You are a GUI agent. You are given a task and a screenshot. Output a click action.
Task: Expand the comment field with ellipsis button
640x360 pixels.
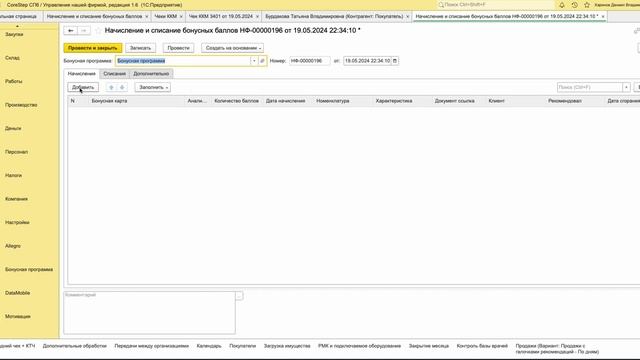(x=239, y=296)
